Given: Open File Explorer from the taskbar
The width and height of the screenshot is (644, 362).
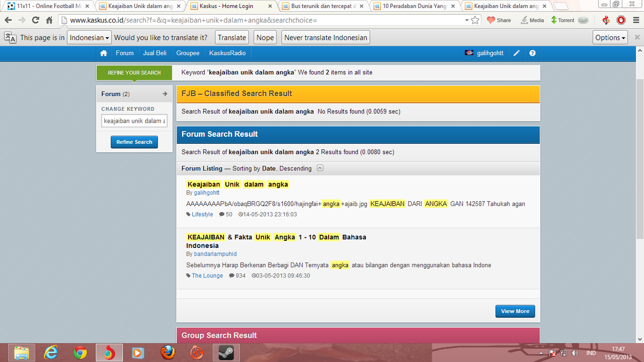Looking at the screenshot, I should pos(22,353).
